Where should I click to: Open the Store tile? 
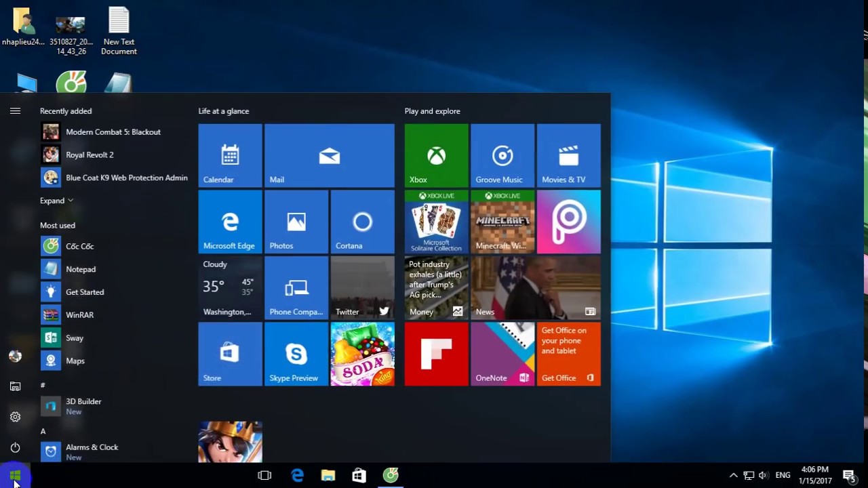230,354
